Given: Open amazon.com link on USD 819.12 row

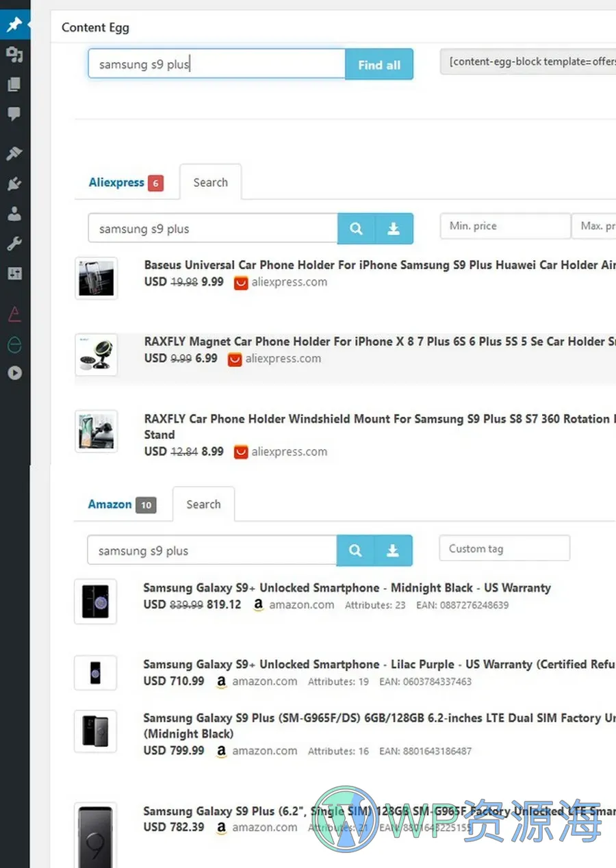Looking at the screenshot, I should pyautogui.click(x=302, y=605).
